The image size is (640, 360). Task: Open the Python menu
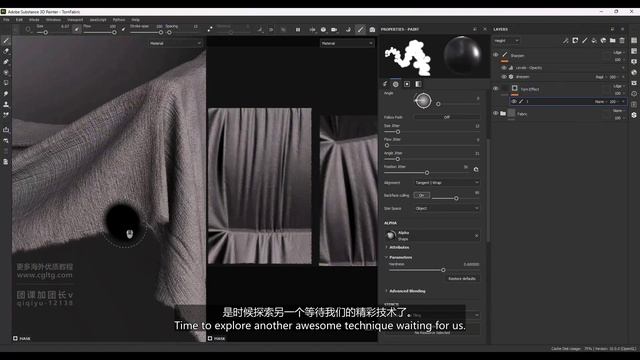[x=119, y=20]
